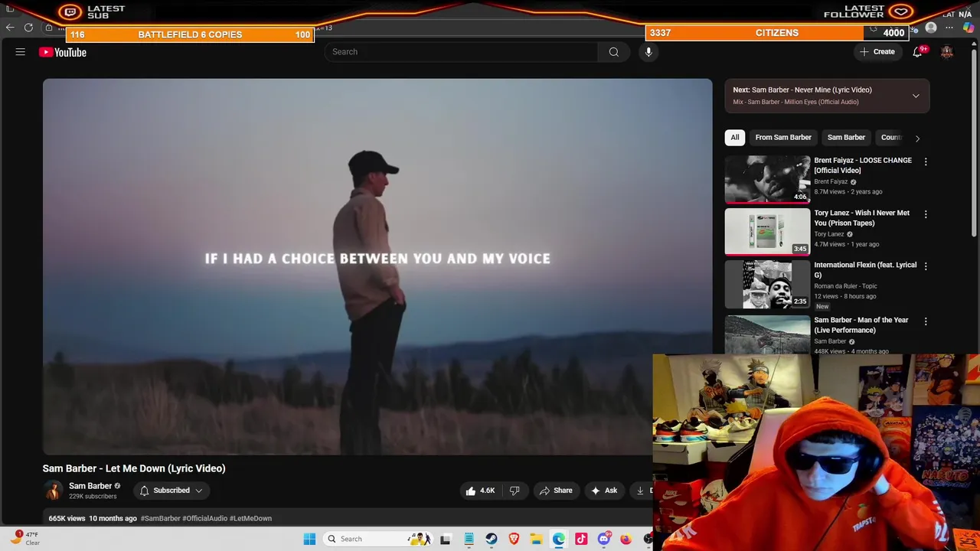Click the #OfficialAudio hashtag
Screen dimensions: 980x551
tap(205, 518)
